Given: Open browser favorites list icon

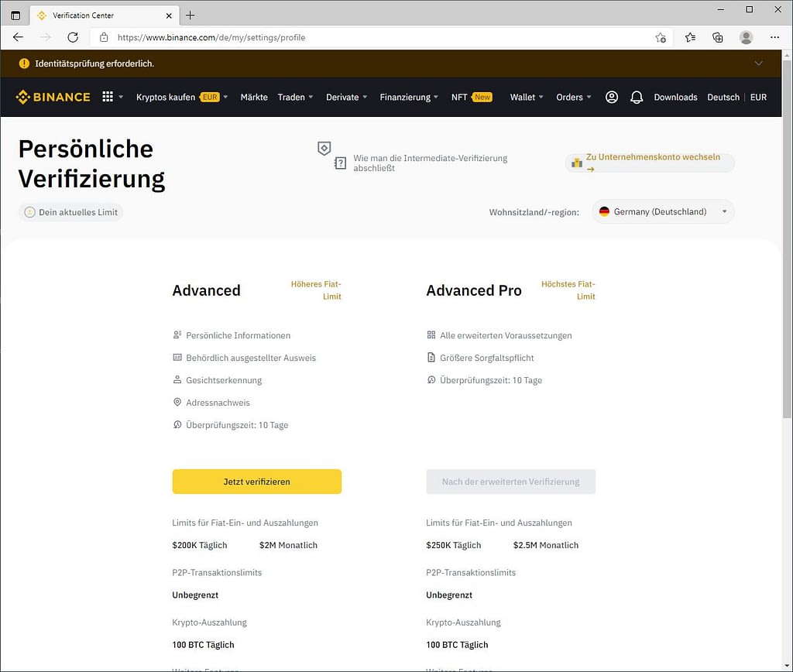Looking at the screenshot, I should [x=690, y=37].
